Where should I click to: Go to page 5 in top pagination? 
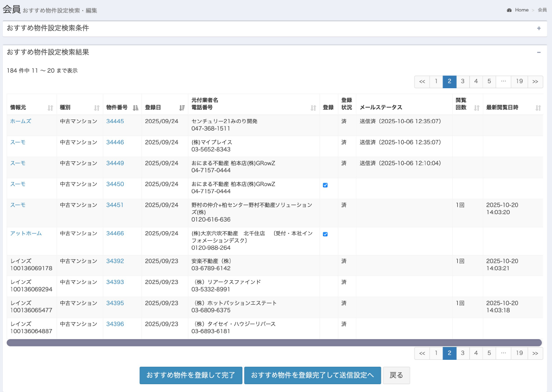(489, 82)
